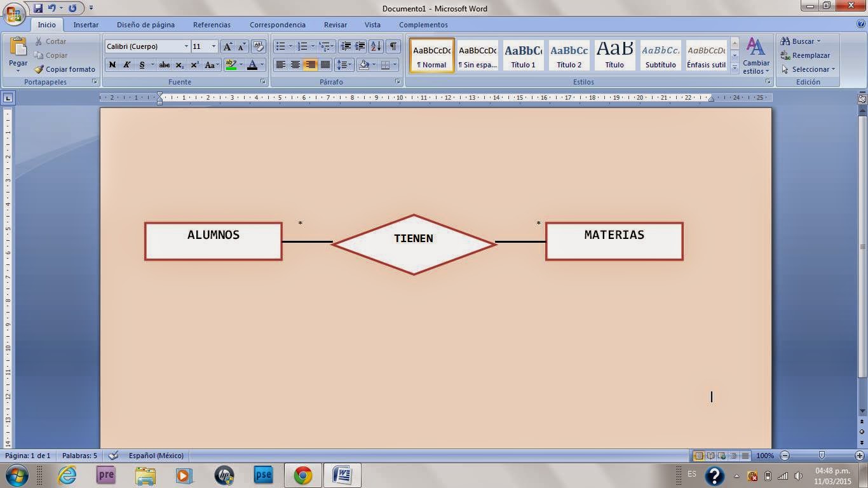This screenshot has width=868, height=488.
Task: Enable superscript formatting
Action: click(193, 65)
